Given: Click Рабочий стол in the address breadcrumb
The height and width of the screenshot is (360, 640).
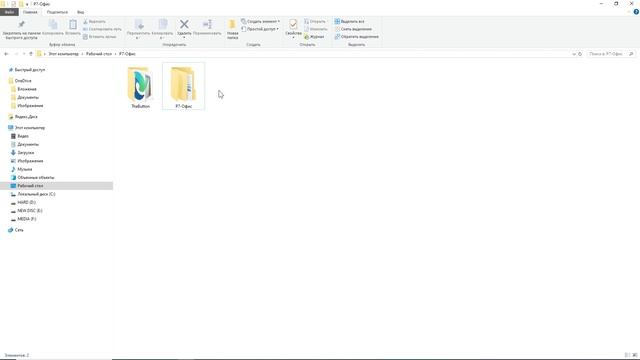Looking at the screenshot, I should 99,54.
